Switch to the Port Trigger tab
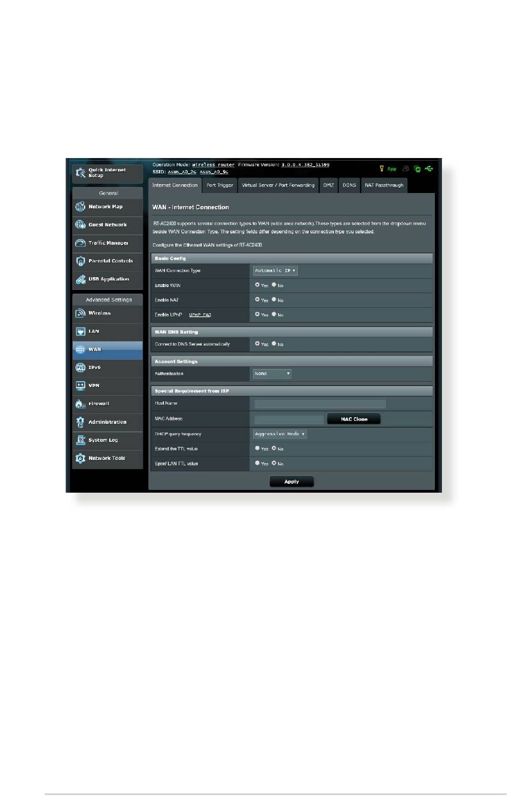The width and height of the screenshot is (519, 812). 220,185
